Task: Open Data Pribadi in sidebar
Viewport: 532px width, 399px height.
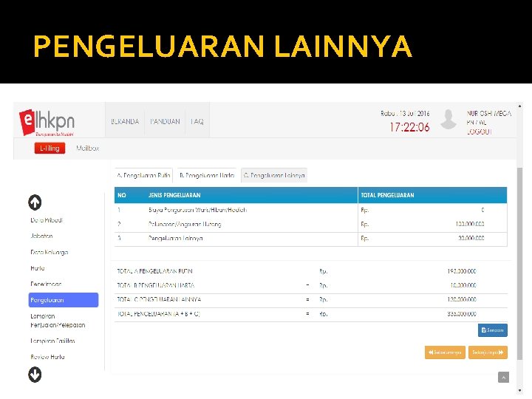Action: 47,220
